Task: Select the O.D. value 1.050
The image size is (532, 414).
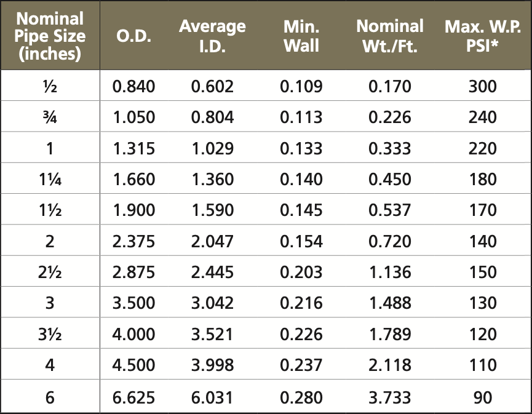Action: pyautogui.click(x=134, y=117)
